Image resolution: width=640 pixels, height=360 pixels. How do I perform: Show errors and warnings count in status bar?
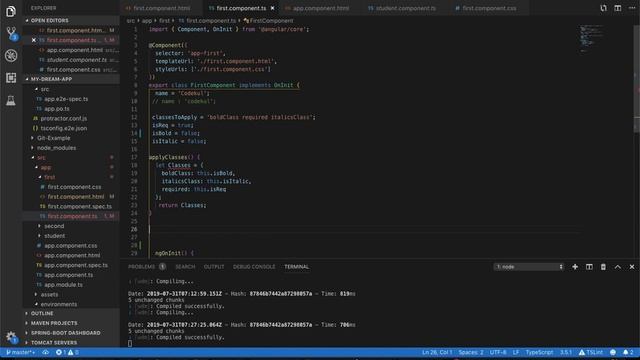[x=67, y=352]
